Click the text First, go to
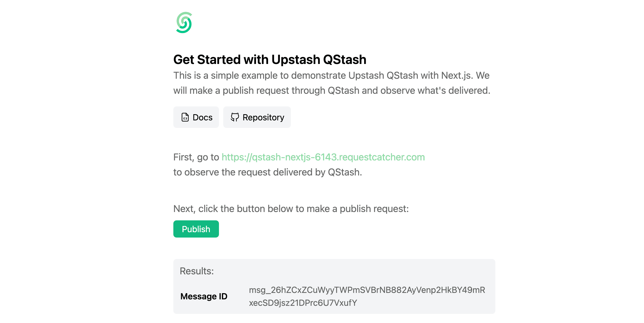 [x=197, y=157]
